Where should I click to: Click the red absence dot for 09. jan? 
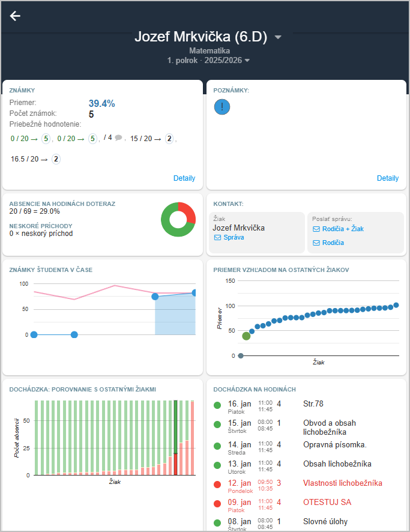coord(217,504)
